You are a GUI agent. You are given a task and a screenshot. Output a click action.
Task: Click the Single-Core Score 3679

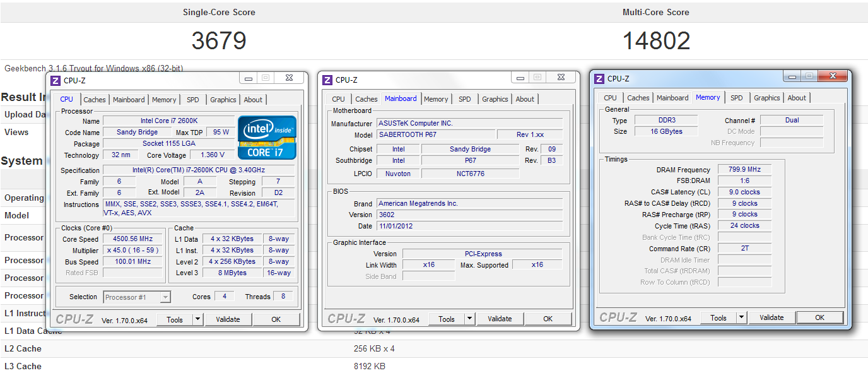pyautogui.click(x=219, y=41)
